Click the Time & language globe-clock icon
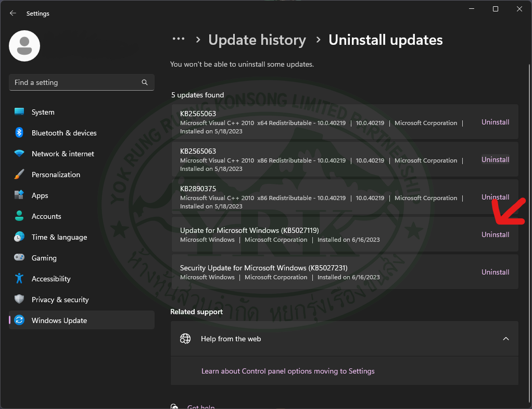532x409 pixels. point(19,237)
